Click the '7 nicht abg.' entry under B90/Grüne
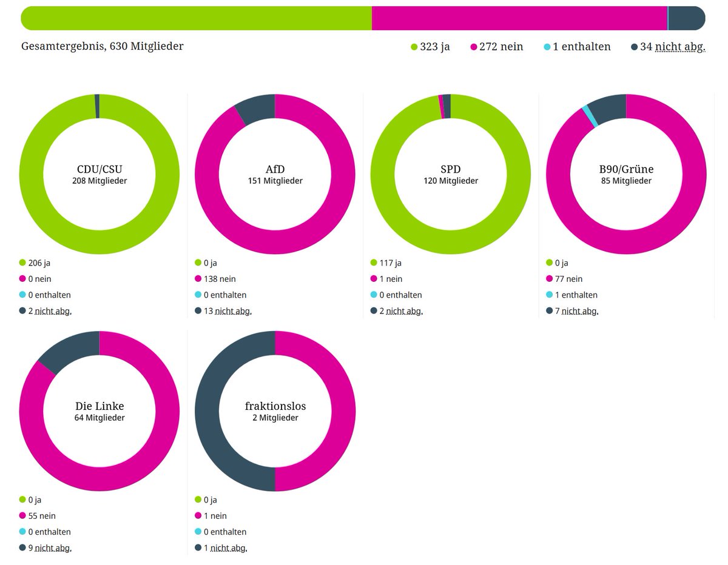This screenshot has height=565, width=728. pos(576,311)
